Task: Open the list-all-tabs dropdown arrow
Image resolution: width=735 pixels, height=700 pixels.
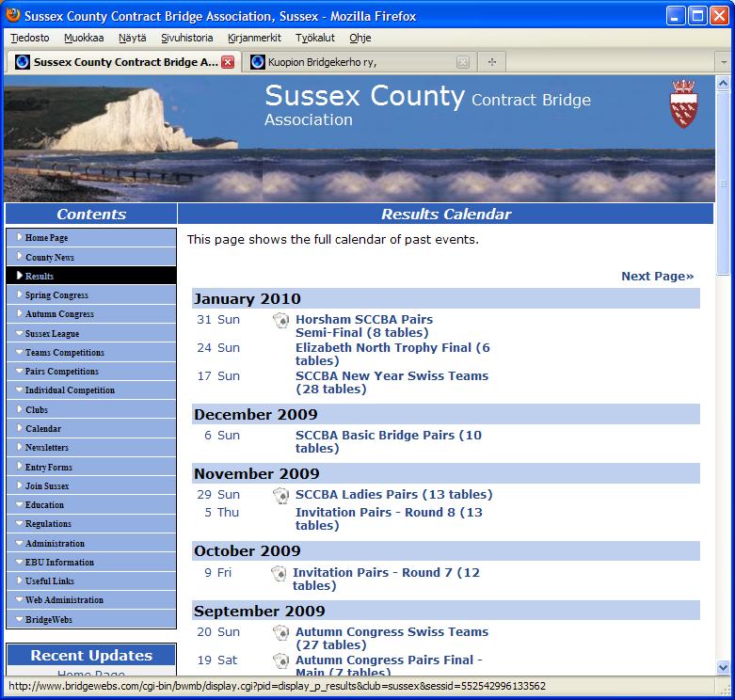Action: point(724,62)
